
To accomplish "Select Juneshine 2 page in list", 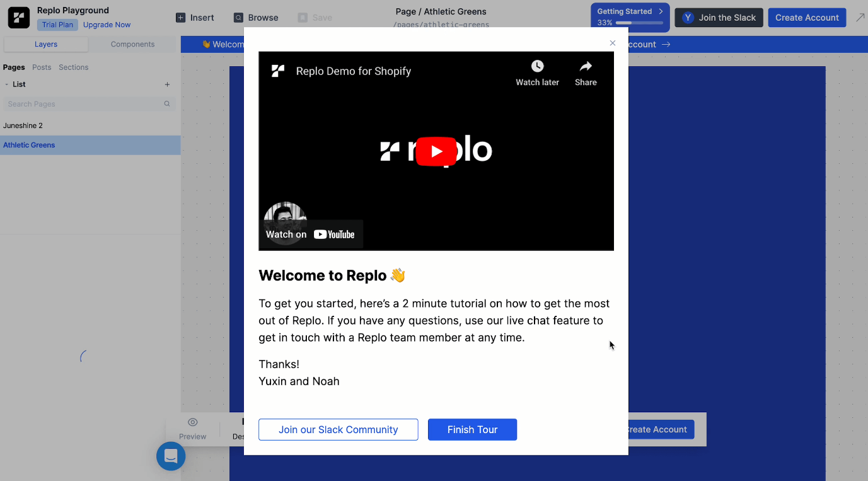I will [x=23, y=125].
